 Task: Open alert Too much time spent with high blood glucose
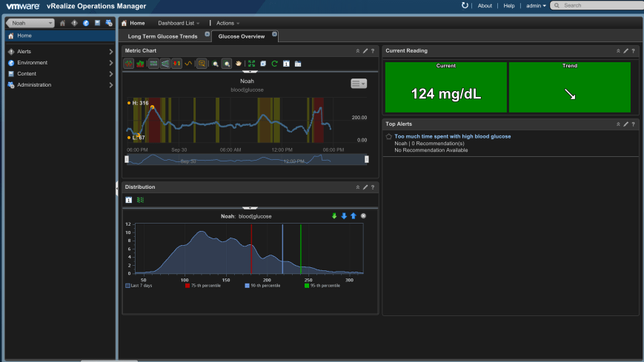[x=453, y=136]
